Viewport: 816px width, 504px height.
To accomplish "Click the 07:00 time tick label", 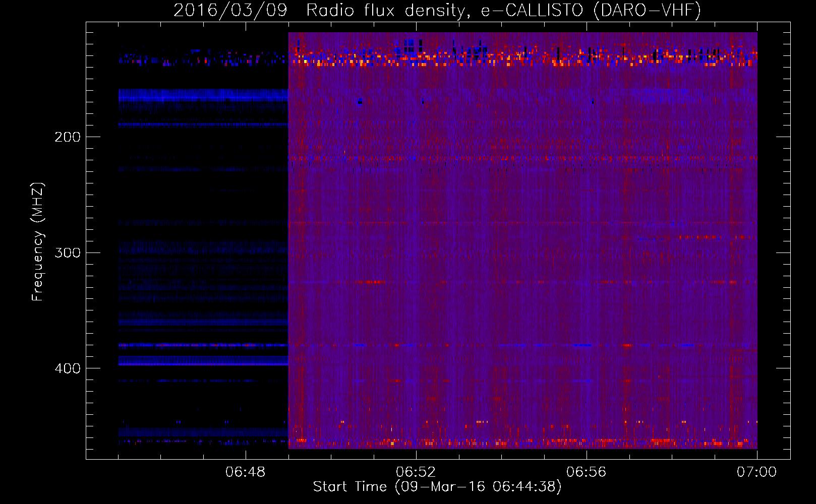I will (757, 472).
